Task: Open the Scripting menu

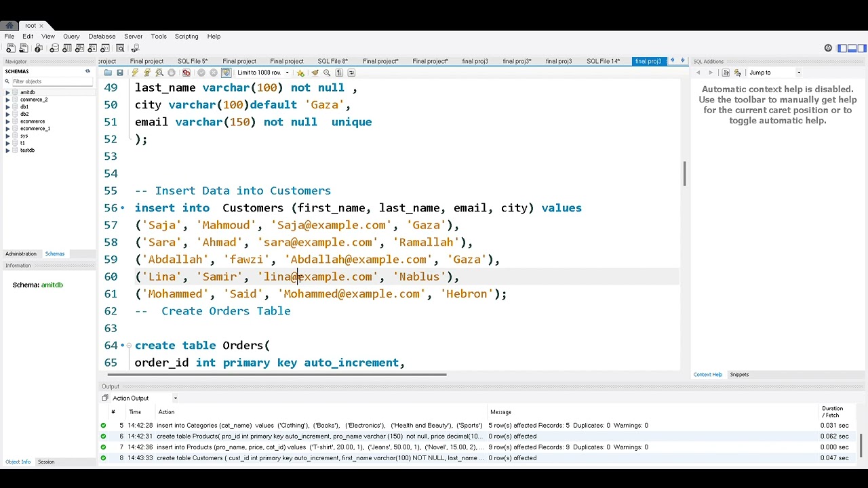Action: [186, 36]
